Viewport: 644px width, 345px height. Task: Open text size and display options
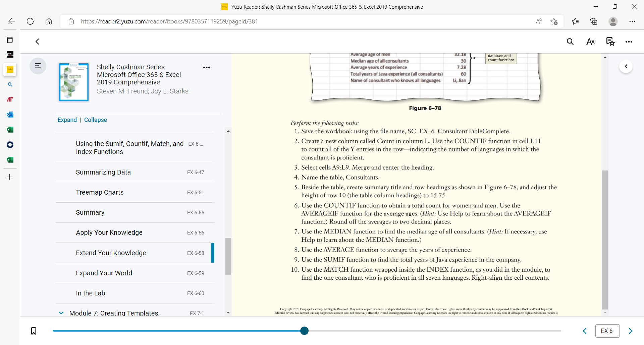[590, 42]
